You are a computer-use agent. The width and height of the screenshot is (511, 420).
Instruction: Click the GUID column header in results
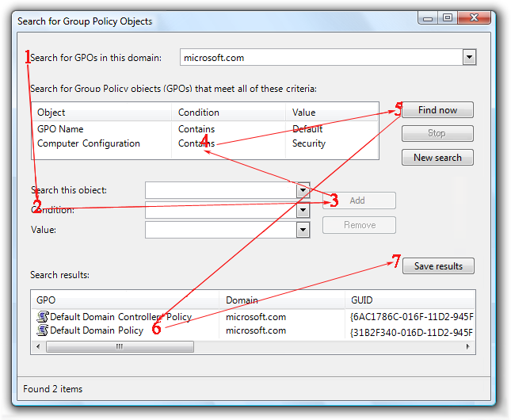[x=410, y=300]
